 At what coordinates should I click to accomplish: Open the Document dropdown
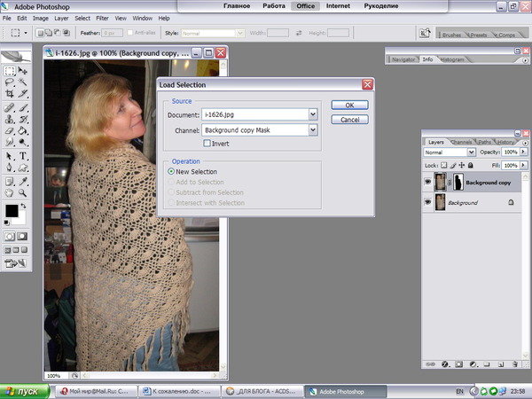[x=313, y=114]
